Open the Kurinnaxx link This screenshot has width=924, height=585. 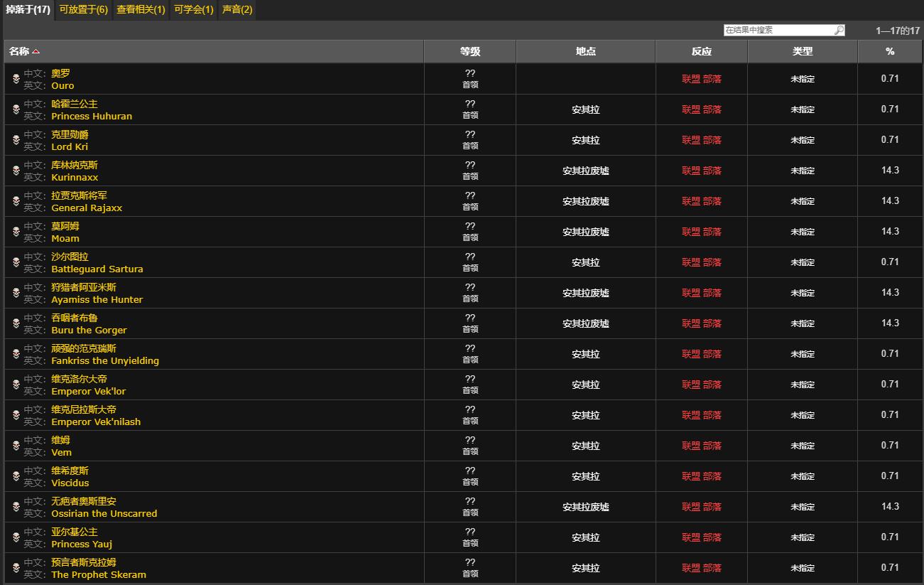click(x=75, y=177)
